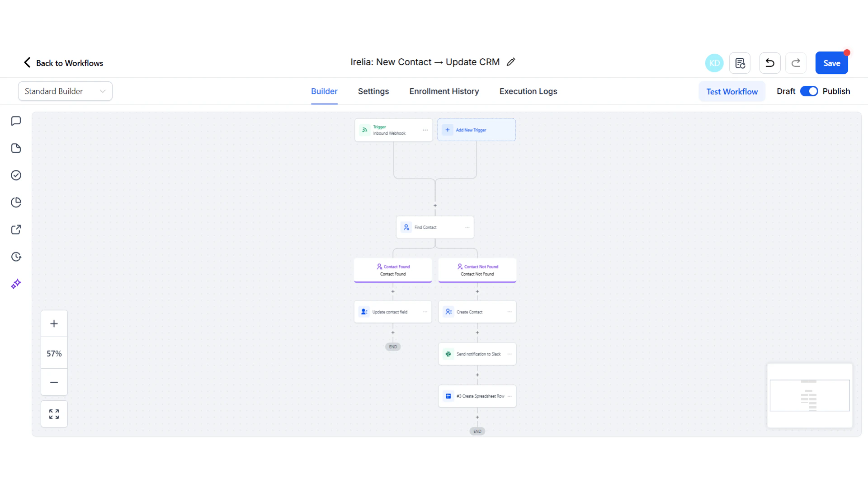Open the options menu on Find Contact node
868x488 pixels.
click(x=467, y=227)
